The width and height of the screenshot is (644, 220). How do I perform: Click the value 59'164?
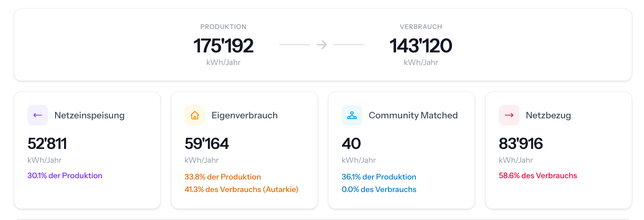tap(207, 143)
